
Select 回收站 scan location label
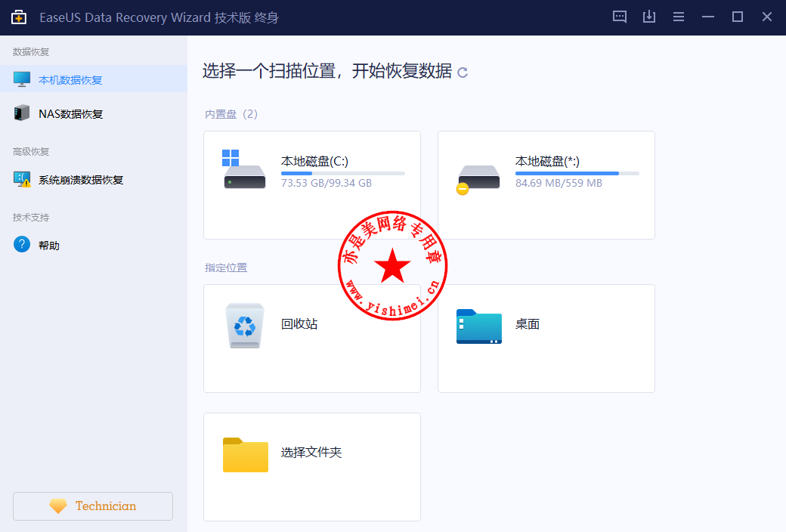(299, 324)
